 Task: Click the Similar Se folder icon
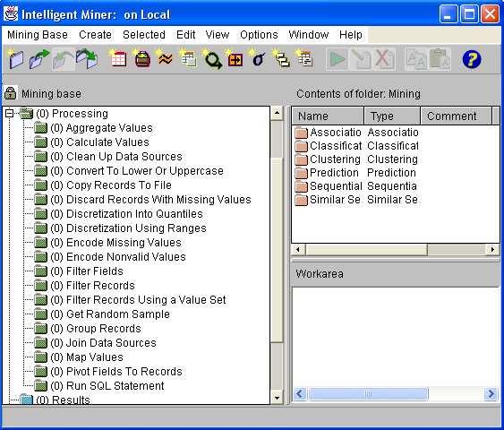[301, 200]
